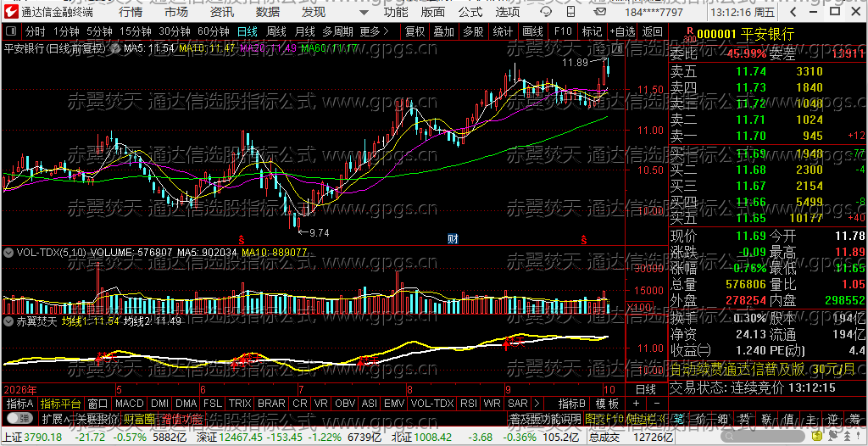Click the 模板 template button
Screen dimensions: 868x446
click(x=607, y=404)
